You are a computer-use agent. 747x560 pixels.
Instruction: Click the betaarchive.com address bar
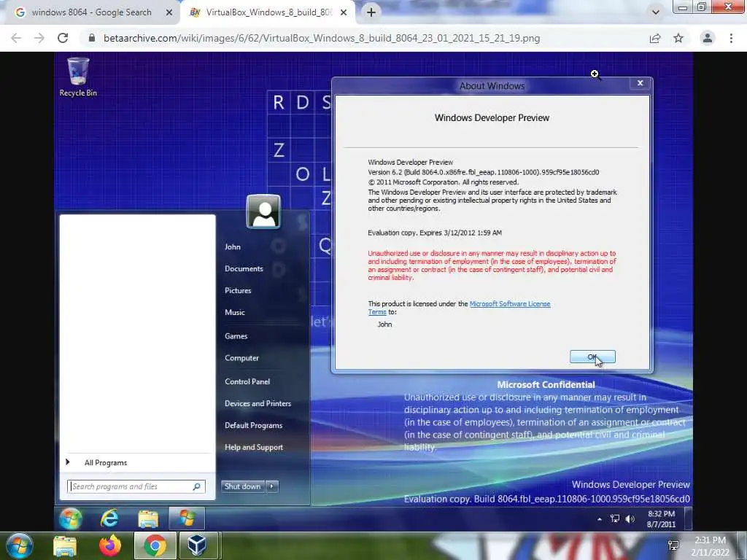click(x=322, y=38)
